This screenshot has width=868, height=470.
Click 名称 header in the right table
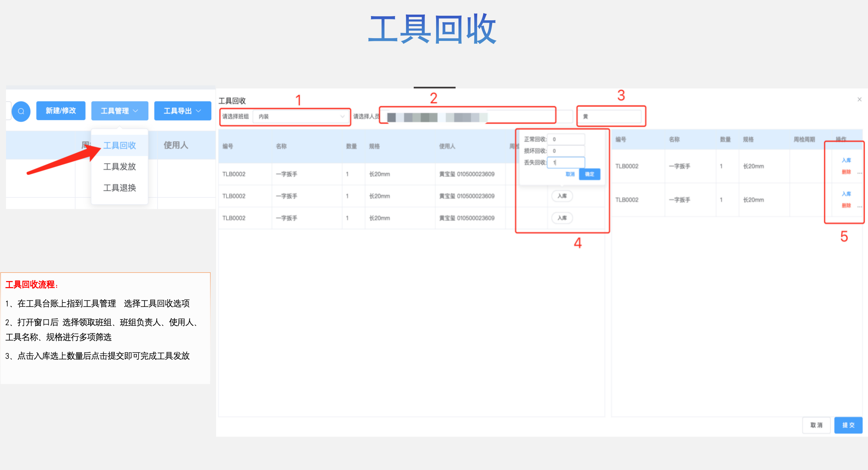[674, 140]
